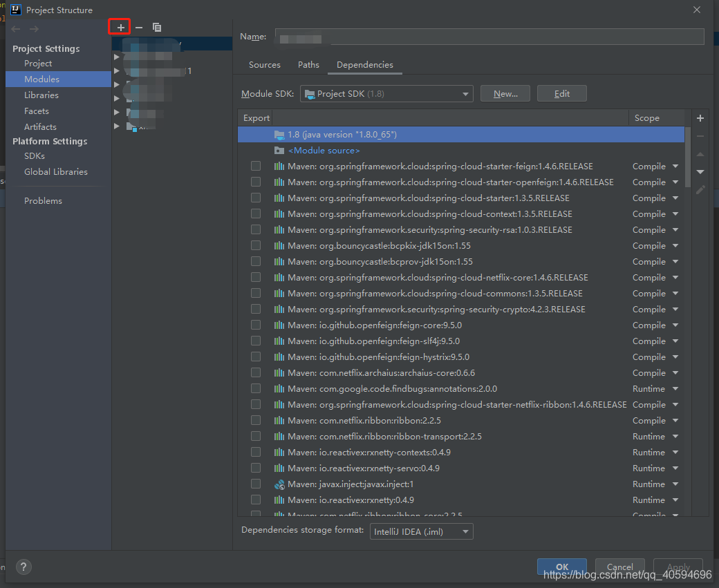
Task: Switch to the Paths tab
Action: 308,65
